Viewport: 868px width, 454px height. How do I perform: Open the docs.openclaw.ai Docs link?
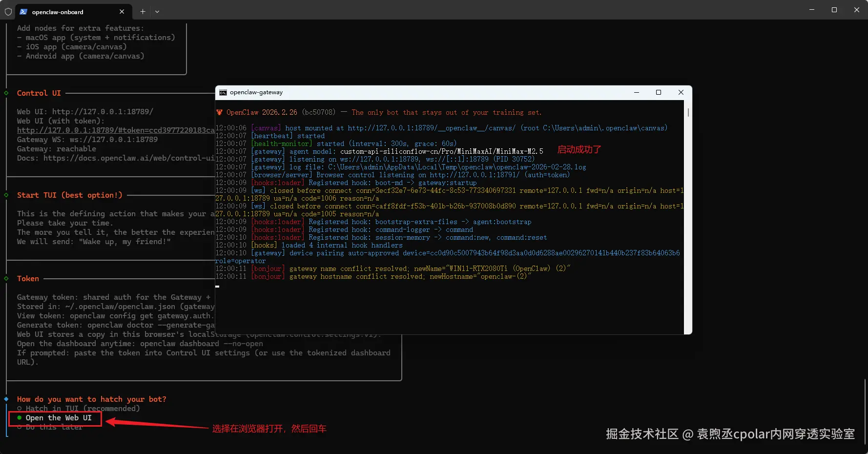point(129,158)
